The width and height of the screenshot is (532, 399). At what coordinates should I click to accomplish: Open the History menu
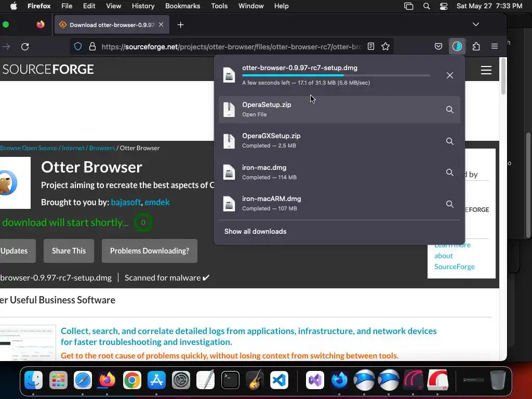tap(143, 6)
